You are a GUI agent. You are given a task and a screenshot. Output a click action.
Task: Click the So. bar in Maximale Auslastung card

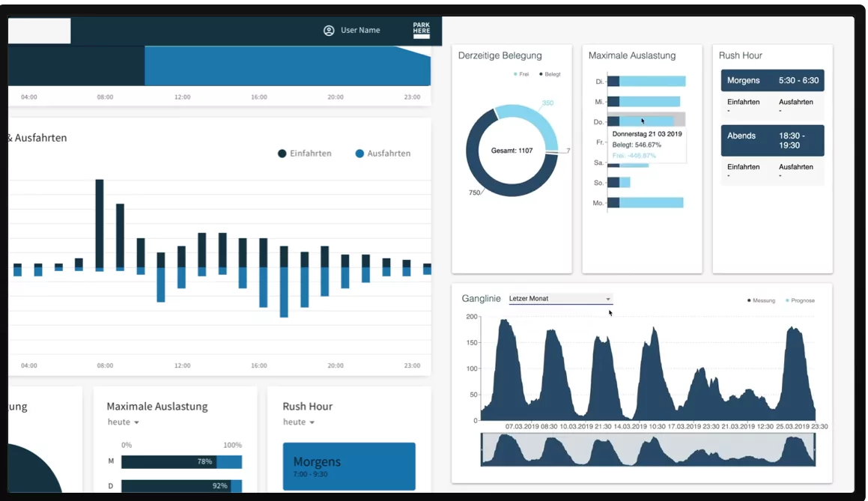pos(619,183)
